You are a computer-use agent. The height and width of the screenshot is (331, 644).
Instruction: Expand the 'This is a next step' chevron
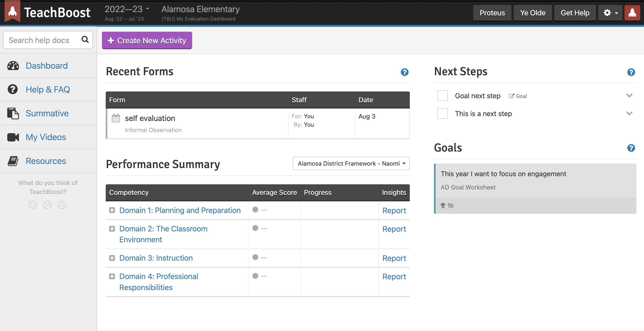(x=629, y=113)
